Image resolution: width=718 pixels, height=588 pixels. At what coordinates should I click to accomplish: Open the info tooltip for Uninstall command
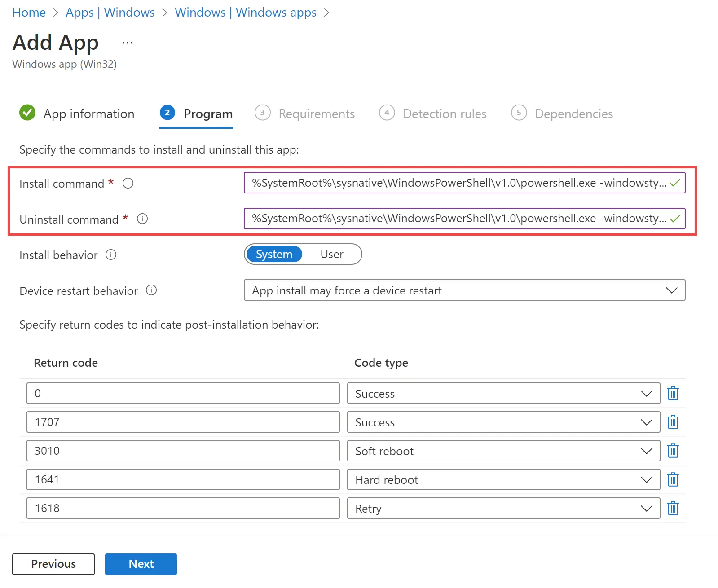coord(142,219)
